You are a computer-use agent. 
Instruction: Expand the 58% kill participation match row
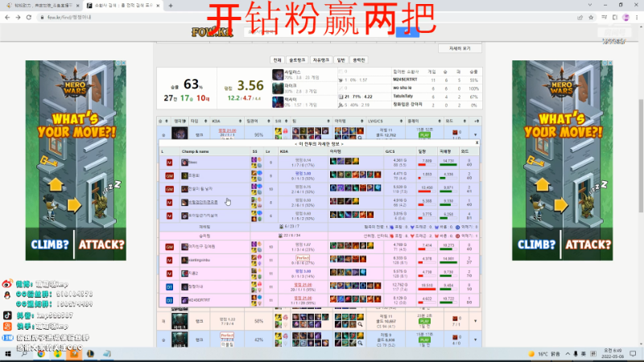[475, 321]
